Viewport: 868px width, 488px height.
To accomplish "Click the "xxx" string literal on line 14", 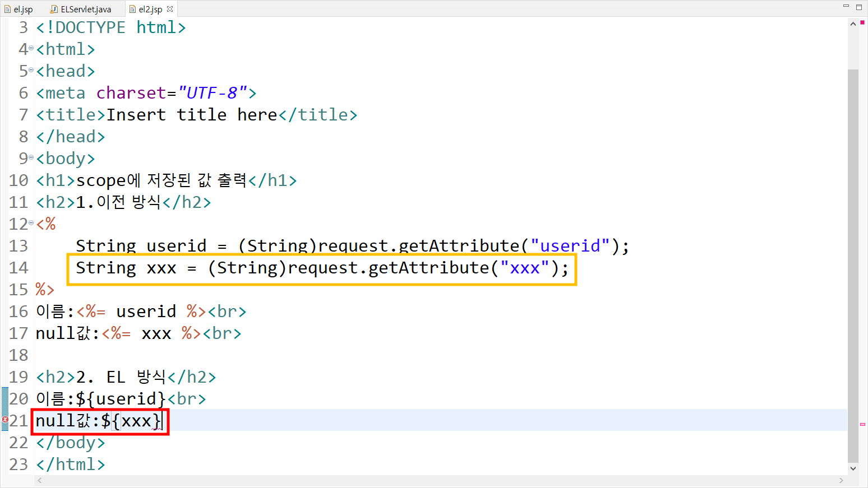I will pyautogui.click(x=524, y=268).
